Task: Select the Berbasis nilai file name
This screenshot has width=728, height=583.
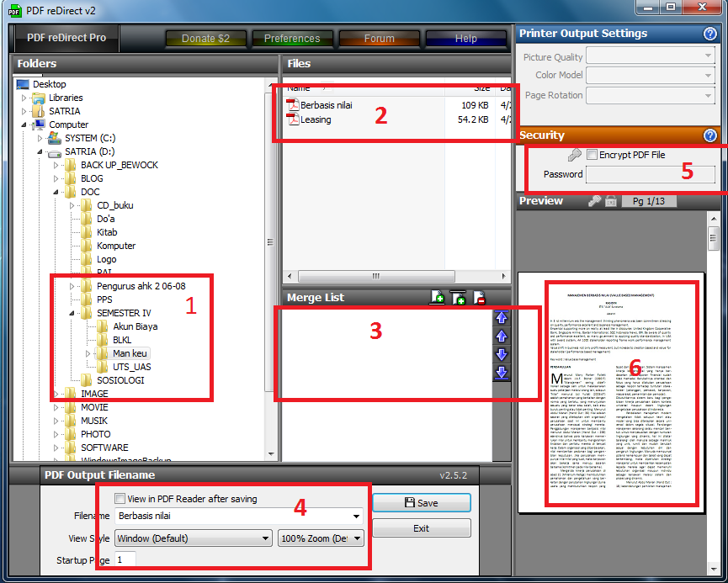Action: [x=327, y=105]
